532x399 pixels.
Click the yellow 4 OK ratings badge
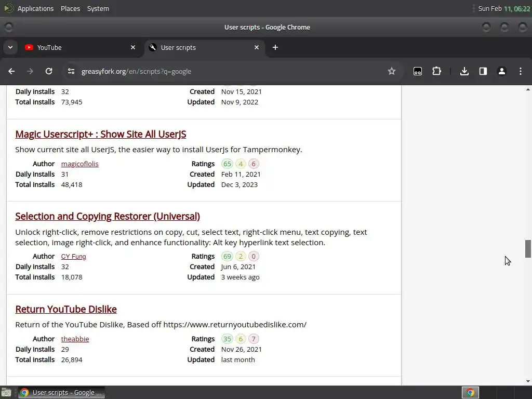pyautogui.click(x=241, y=164)
